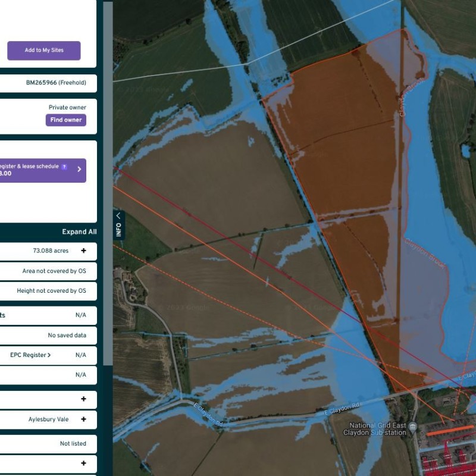Click the arrow on lease schedule button
This screenshot has width=476, height=476.
(x=79, y=170)
